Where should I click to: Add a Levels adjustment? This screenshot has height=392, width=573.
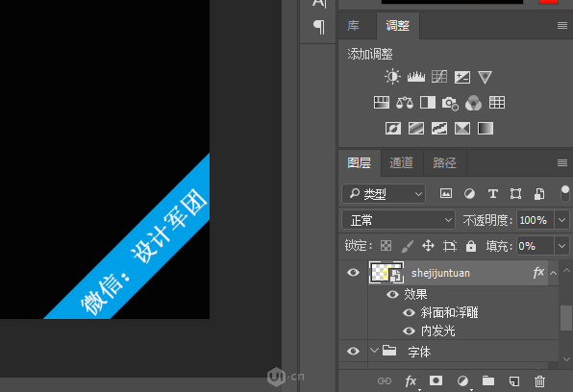pos(416,77)
